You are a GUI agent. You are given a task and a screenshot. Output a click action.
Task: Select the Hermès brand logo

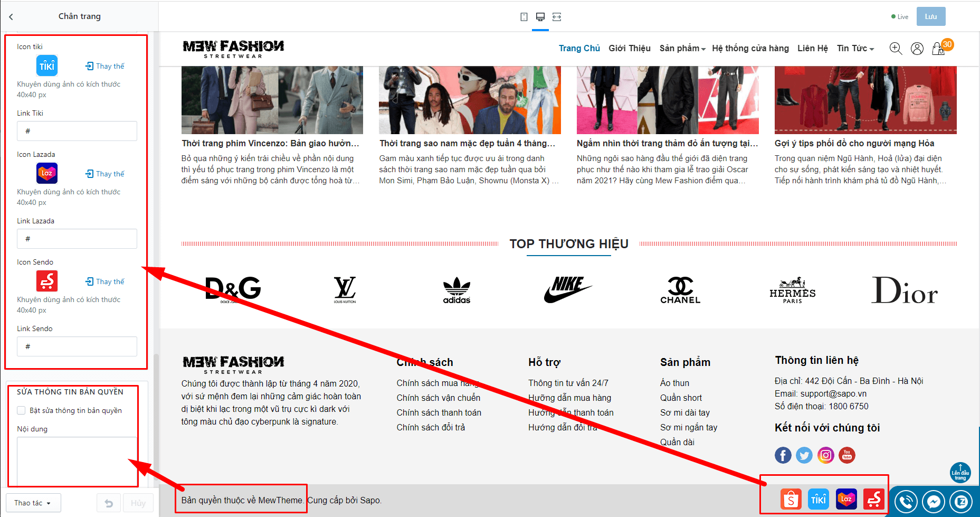[x=792, y=290]
